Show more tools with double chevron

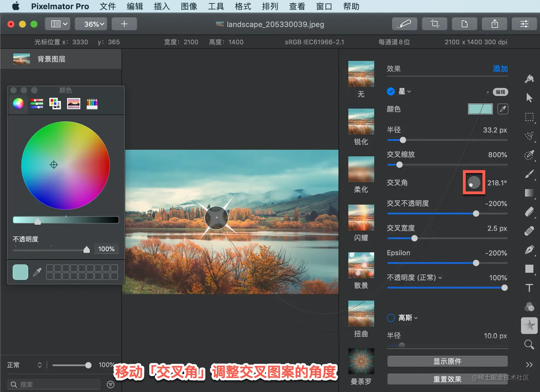(x=529, y=365)
